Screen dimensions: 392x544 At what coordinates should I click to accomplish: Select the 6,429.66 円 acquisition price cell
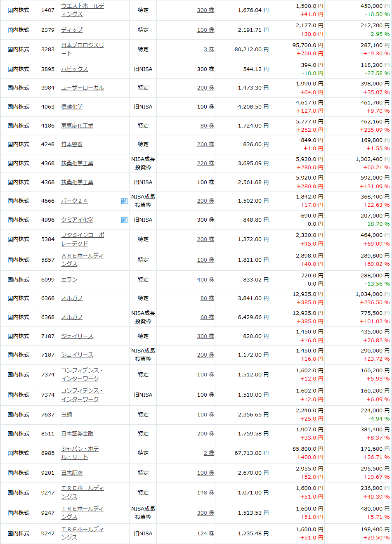[x=253, y=317]
